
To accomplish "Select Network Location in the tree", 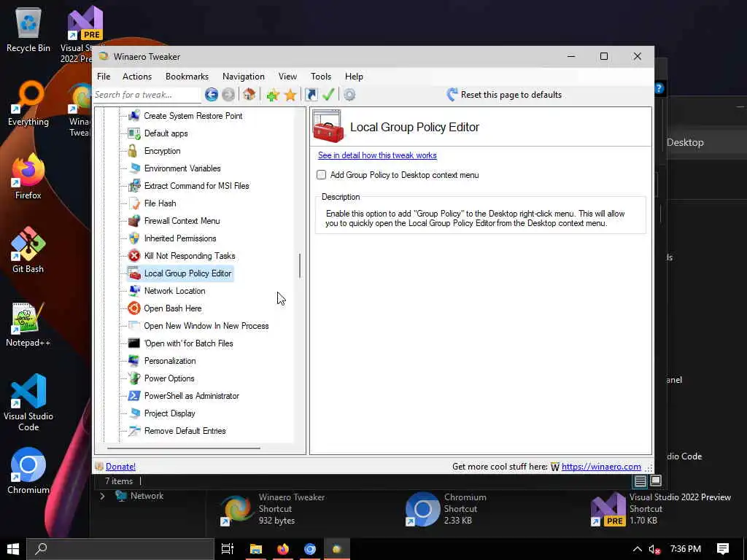I will pyautogui.click(x=175, y=291).
